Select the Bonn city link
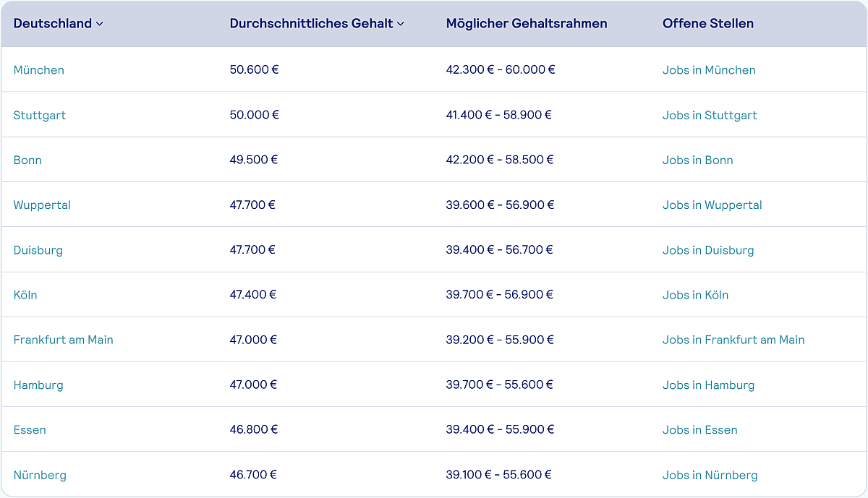 point(27,160)
